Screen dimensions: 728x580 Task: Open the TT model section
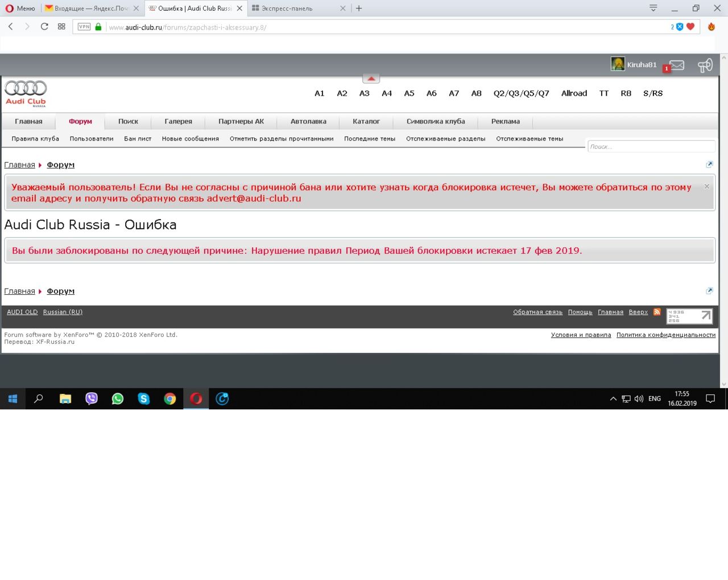[x=604, y=93]
